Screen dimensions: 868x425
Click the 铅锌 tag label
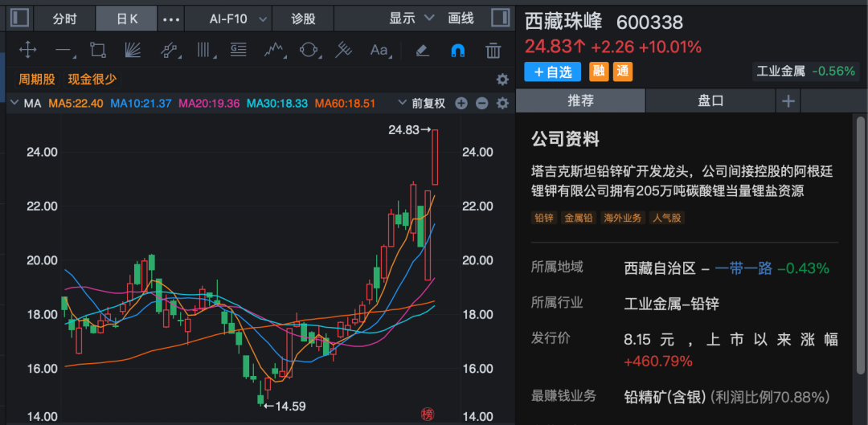tap(544, 218)
